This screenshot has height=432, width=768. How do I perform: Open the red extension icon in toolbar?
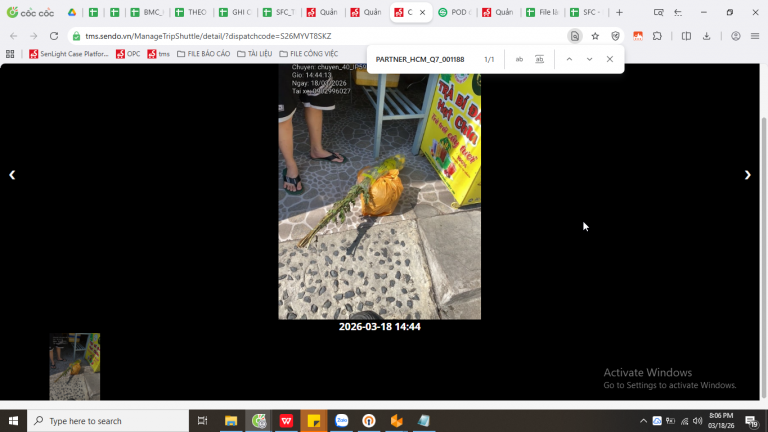click(x=638, y=36)
